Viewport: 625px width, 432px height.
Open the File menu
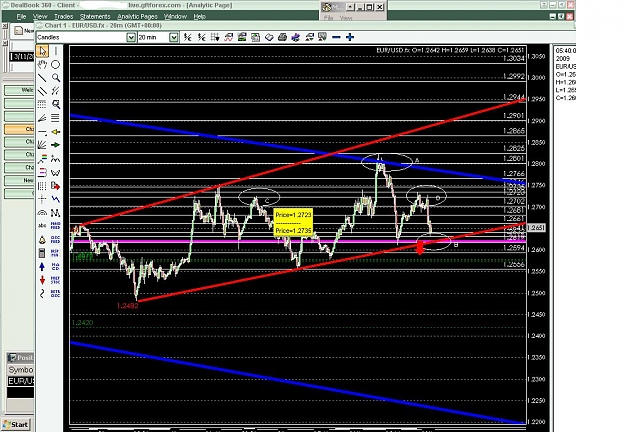(x=21, y=16)
